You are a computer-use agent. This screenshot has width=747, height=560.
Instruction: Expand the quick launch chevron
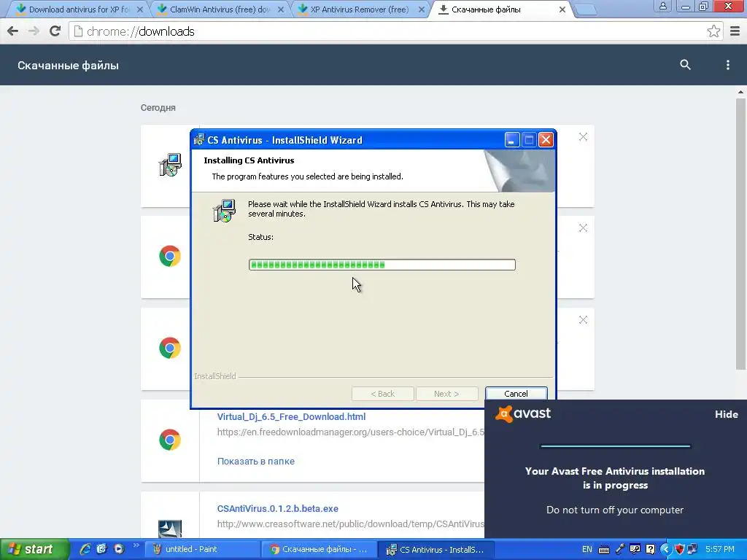click(x=136, y=545)
